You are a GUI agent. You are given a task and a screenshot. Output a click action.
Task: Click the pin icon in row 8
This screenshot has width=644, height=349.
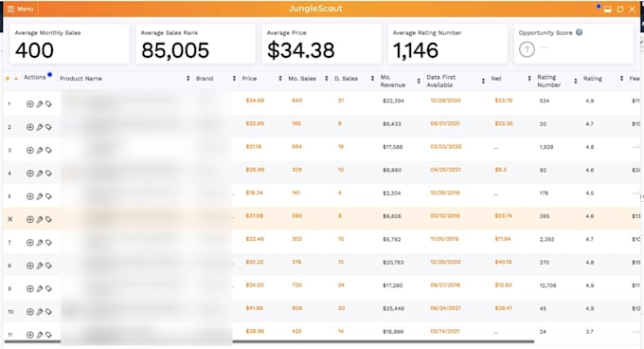click(x=40, y=266)
